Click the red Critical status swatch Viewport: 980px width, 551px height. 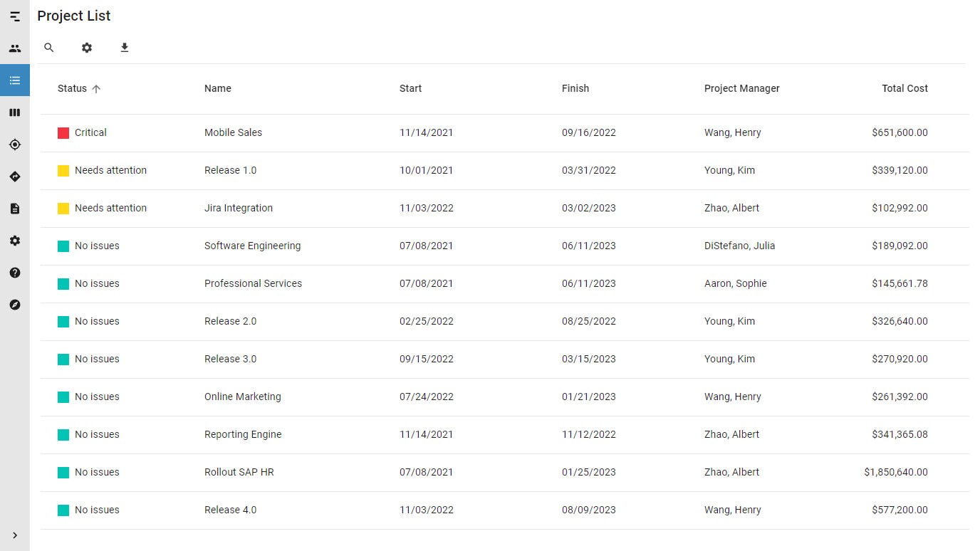coord(63,132)
